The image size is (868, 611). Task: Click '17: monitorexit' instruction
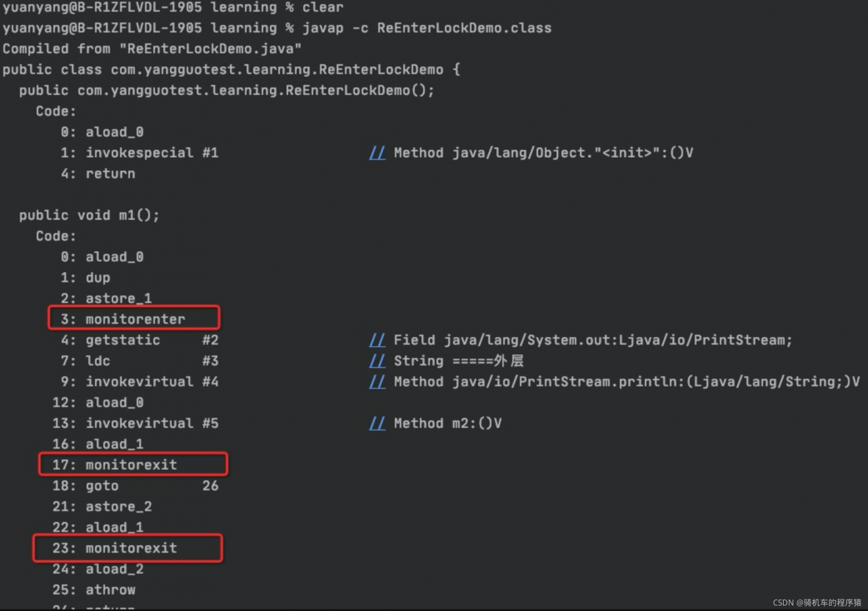115,465
